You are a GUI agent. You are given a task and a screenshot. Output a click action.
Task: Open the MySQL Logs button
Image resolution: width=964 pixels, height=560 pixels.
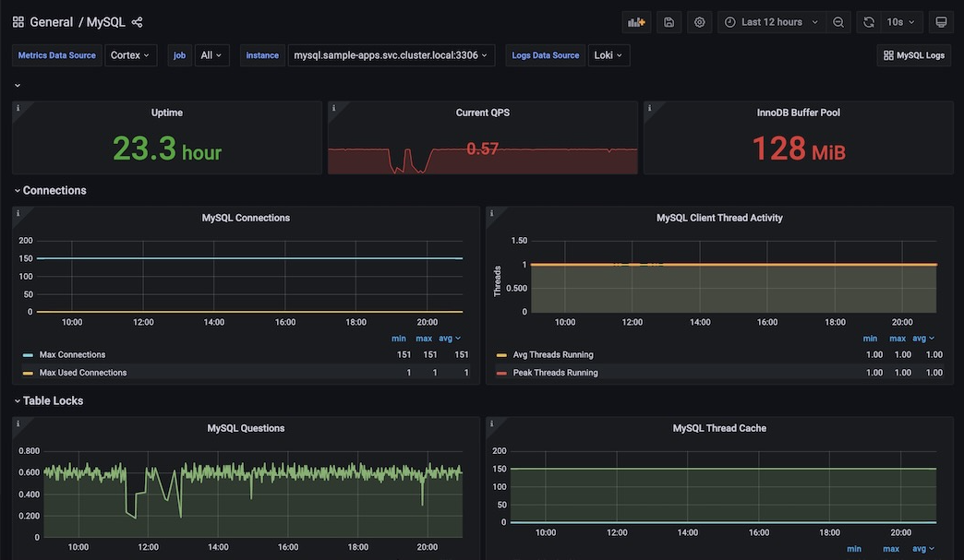point(913,54)
